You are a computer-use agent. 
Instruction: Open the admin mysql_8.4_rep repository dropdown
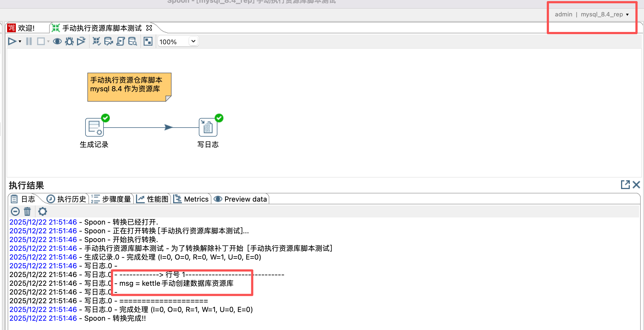[x=627, y=14]
